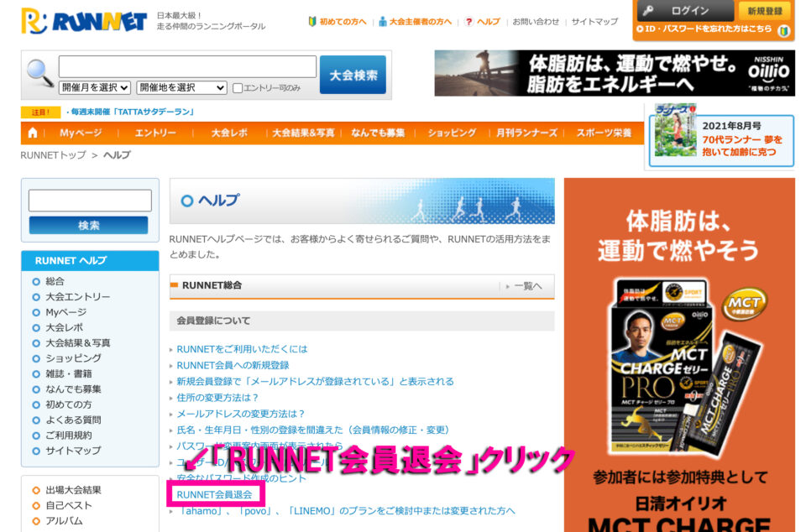Screen dimensions: 806x532
Task: Click the 一覧へ link in RUNNET総合
Action: (x=528, y=286)
